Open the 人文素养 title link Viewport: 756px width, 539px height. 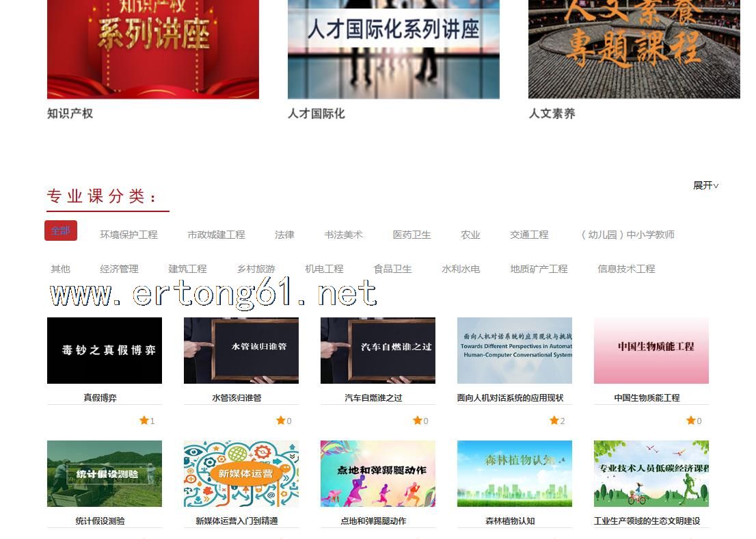click(x=552, y=114)
